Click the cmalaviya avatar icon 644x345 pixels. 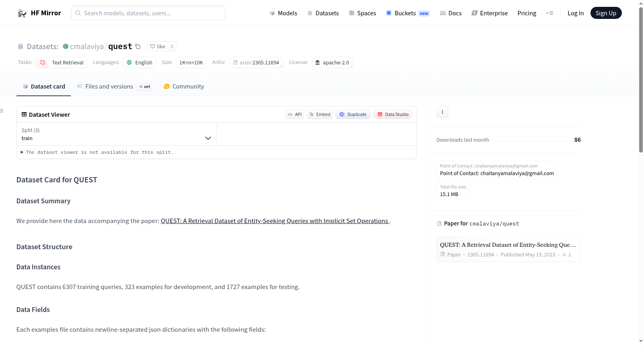click(x=66, y=46)
